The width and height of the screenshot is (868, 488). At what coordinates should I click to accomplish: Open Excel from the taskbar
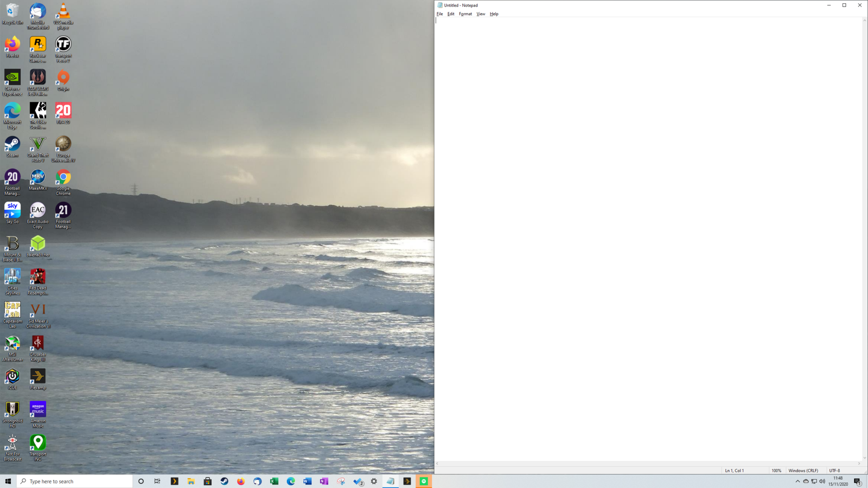click(x=274, y=481)
